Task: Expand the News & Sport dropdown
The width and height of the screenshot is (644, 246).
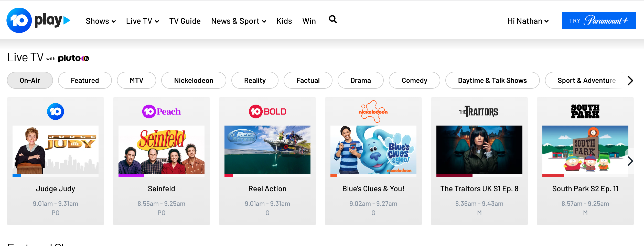Action: (x=239, y=21)
